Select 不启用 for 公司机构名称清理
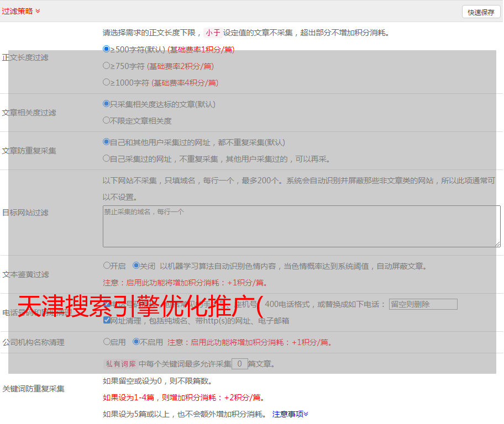The image size is (504, 424). point(136,342)
